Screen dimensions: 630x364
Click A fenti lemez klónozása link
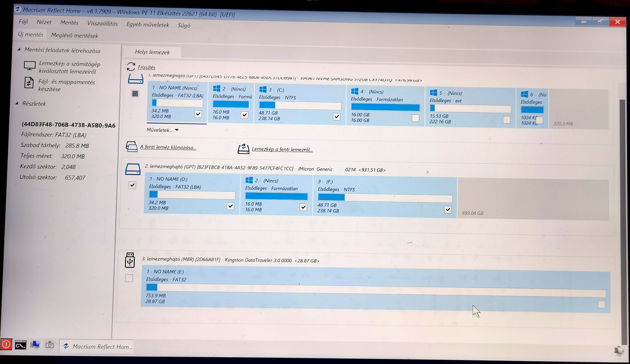[168, 147]
